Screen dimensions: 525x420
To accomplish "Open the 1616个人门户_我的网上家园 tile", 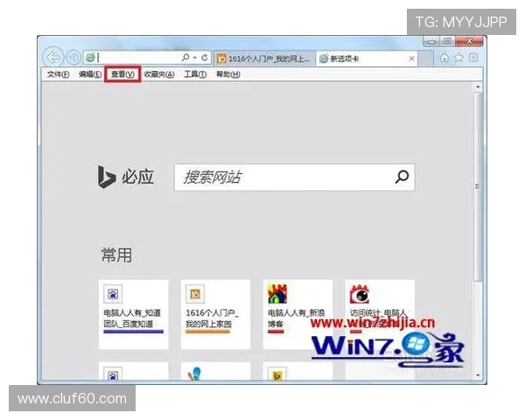I will click(x=215, y=314).
